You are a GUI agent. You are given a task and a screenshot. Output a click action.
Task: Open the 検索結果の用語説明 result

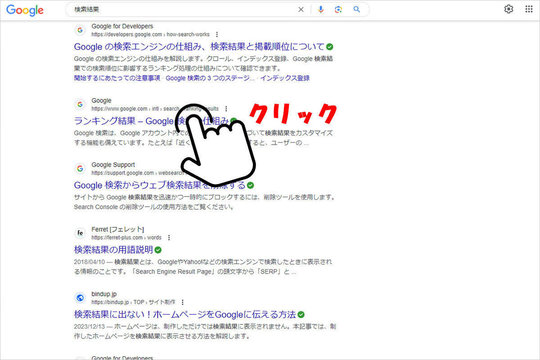point(113,250)
